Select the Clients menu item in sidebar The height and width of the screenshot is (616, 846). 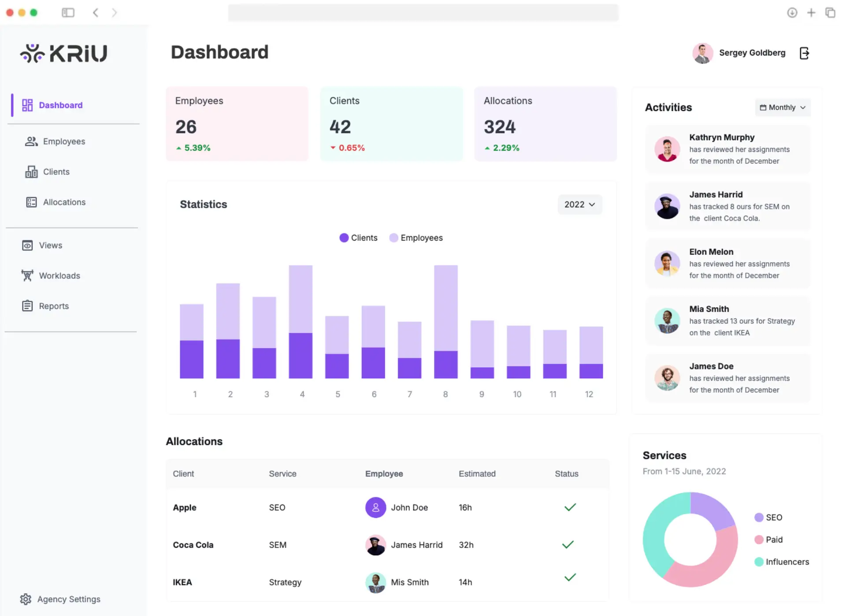coord(56,171)
